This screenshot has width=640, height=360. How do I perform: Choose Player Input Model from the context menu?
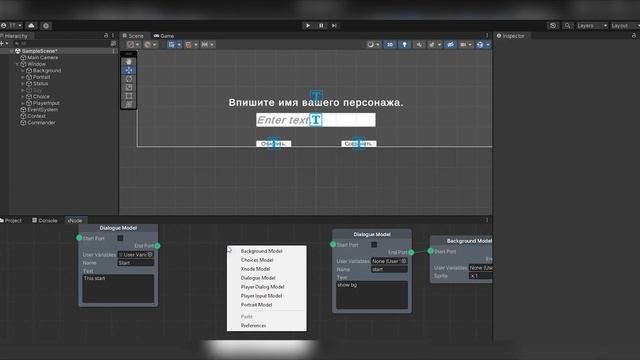point(267,296)
